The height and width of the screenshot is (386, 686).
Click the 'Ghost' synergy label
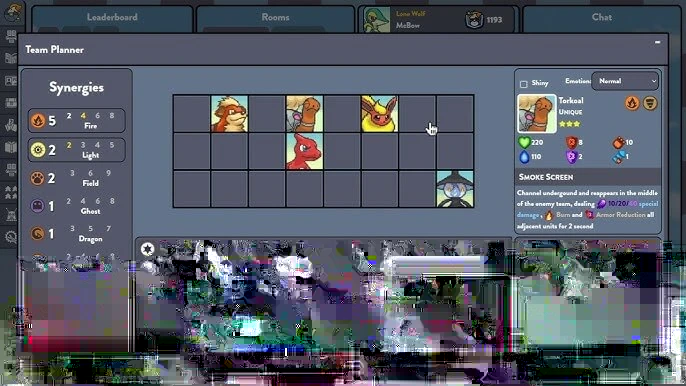coord(91,211)
